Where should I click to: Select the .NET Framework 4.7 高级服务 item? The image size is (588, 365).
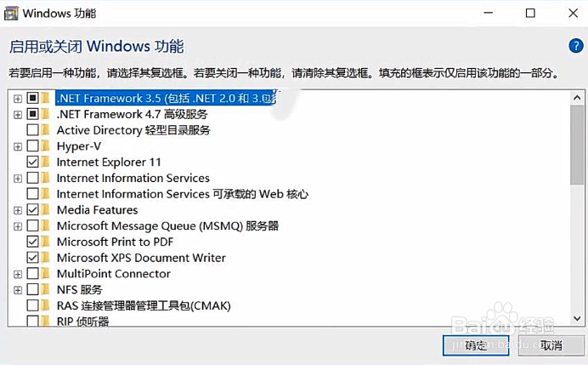[132, 114]
